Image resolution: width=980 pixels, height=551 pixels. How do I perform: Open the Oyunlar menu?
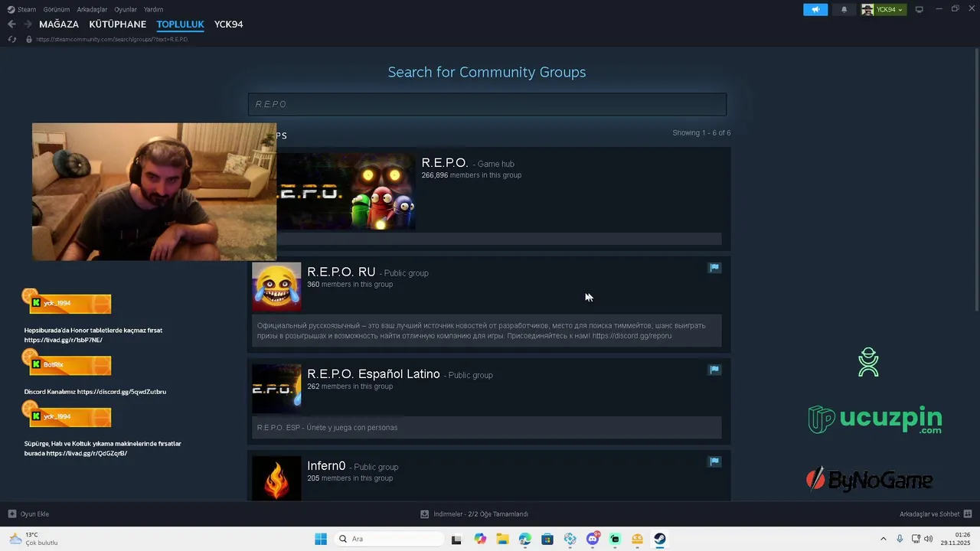coord(126,9)
